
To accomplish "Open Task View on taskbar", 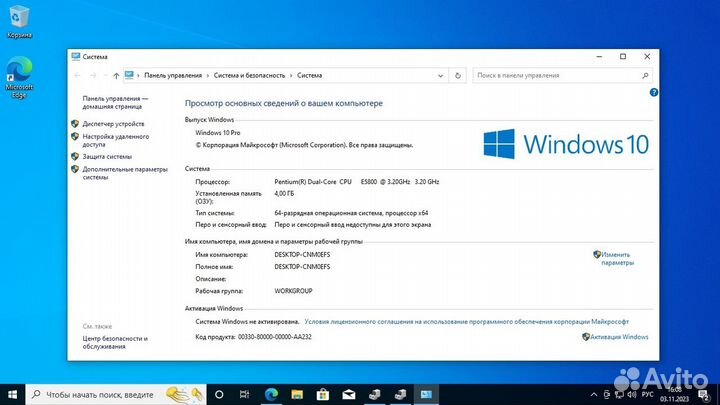I will (x=244, y=394).
